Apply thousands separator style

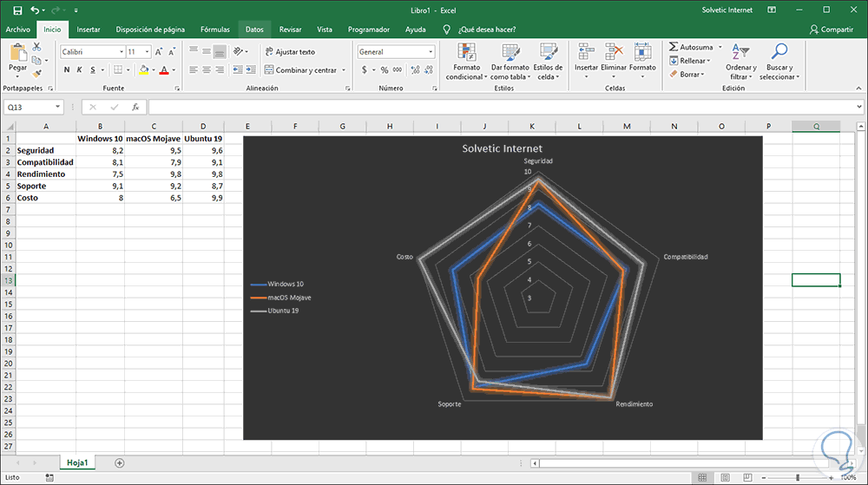(398, 70)
